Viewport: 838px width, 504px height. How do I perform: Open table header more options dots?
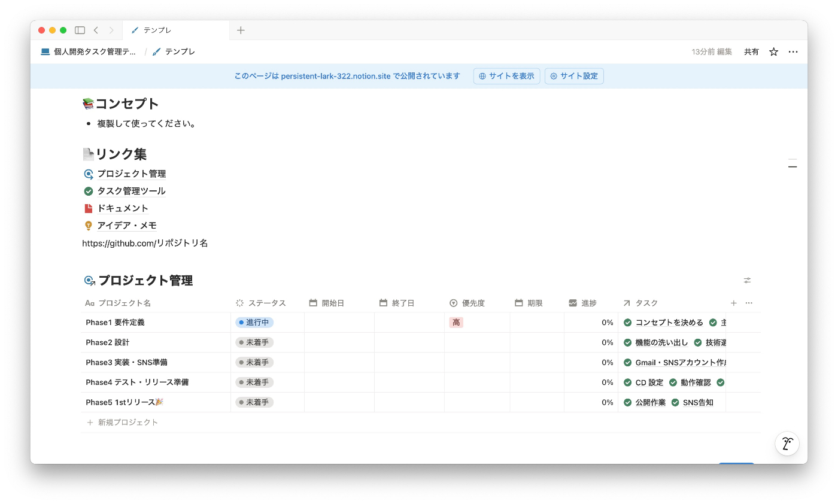coord(749,303)
